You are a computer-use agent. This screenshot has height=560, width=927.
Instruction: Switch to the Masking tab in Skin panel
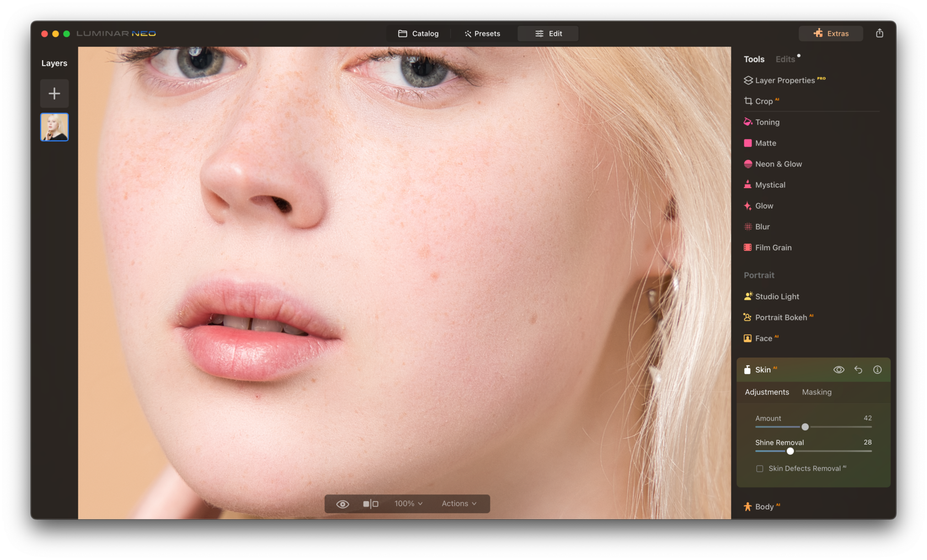point(817,392)
